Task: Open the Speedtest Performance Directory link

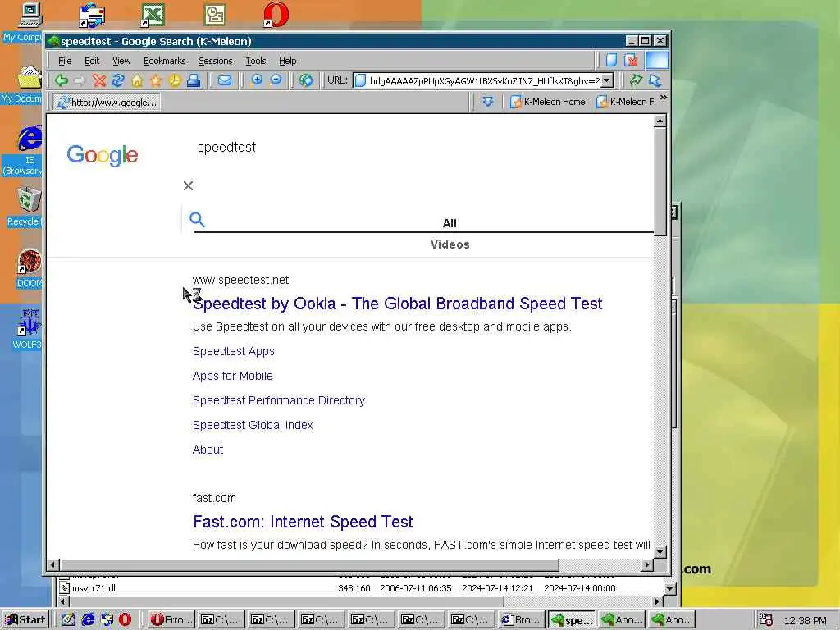Action: [279, 400]
